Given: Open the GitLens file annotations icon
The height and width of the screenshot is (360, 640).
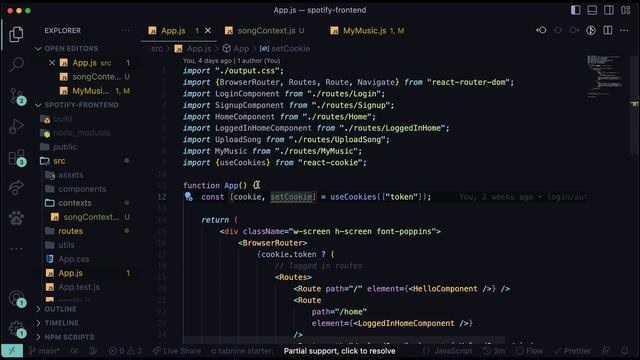Looking at the screenshot, I should pyautogui.click(x=591, y=30).
